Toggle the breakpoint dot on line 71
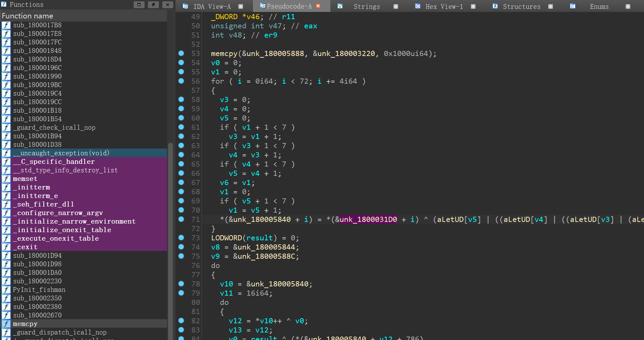This screenshot has width=644, height=340. 181,219
